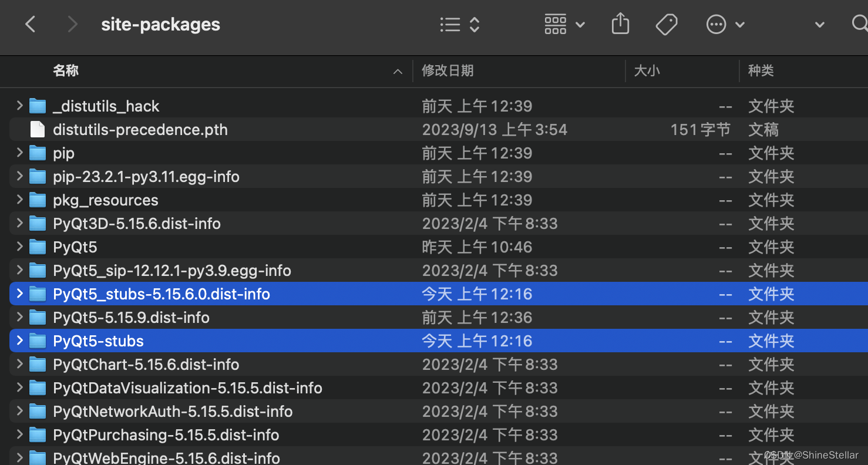Select the PyQt5_stubs-5.15.6.0.dist-info name
The width and height of the screenshot is (868, 465).
click(x=162, y=294)
